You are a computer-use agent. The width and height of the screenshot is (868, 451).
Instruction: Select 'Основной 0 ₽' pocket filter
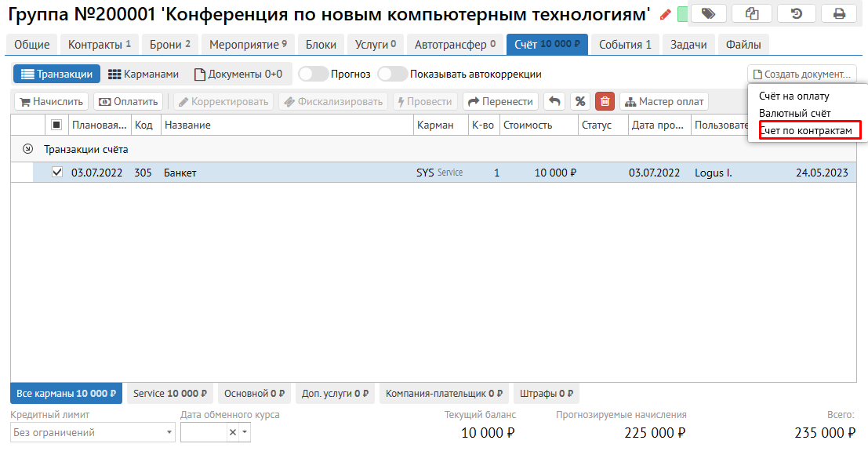[254, 394]
